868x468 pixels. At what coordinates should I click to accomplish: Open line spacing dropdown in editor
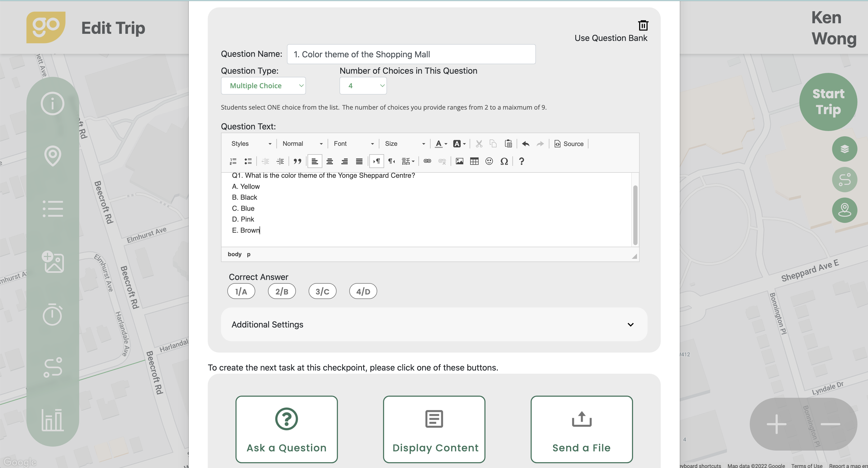[408, 161]
